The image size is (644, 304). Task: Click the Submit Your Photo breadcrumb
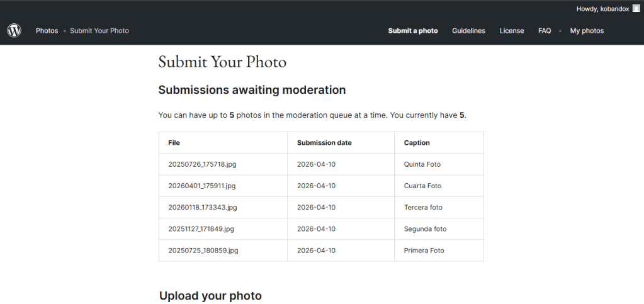coord(99,31)
